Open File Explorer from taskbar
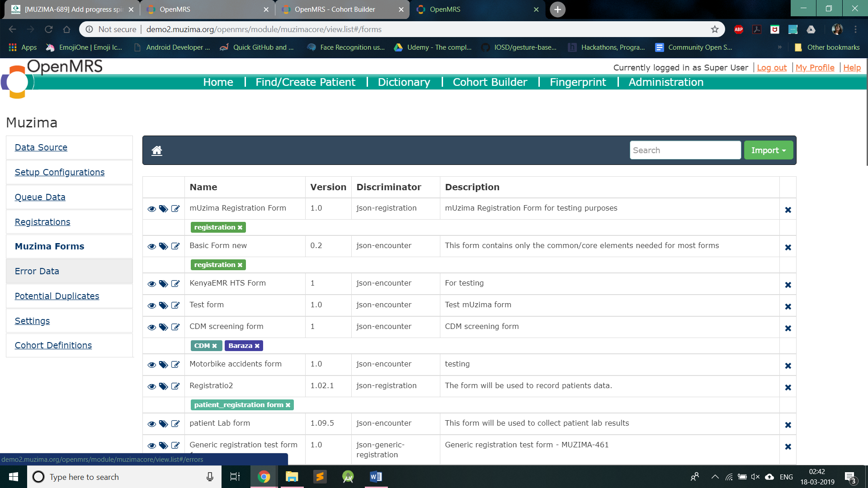868x488 pixels. (292, 477)
